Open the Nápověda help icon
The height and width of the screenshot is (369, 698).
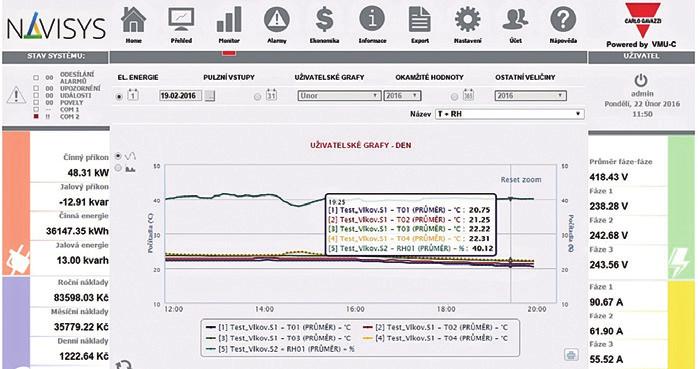pyautogui.click(x=563, y=20)
